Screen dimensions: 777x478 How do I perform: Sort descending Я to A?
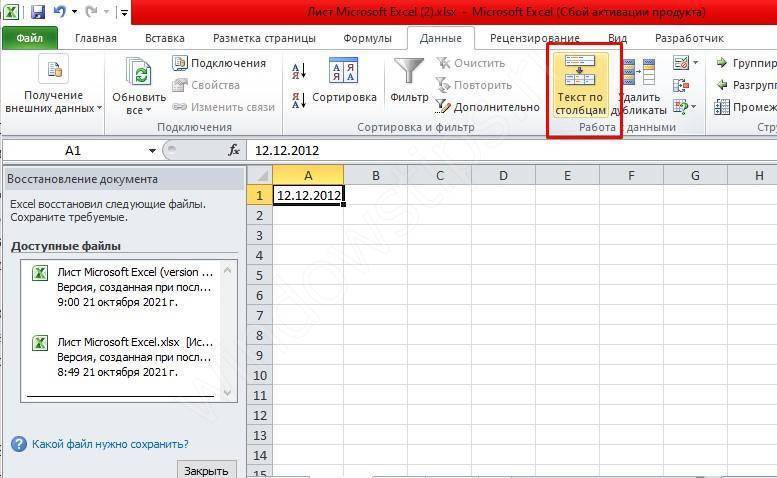tap(299, 100)
